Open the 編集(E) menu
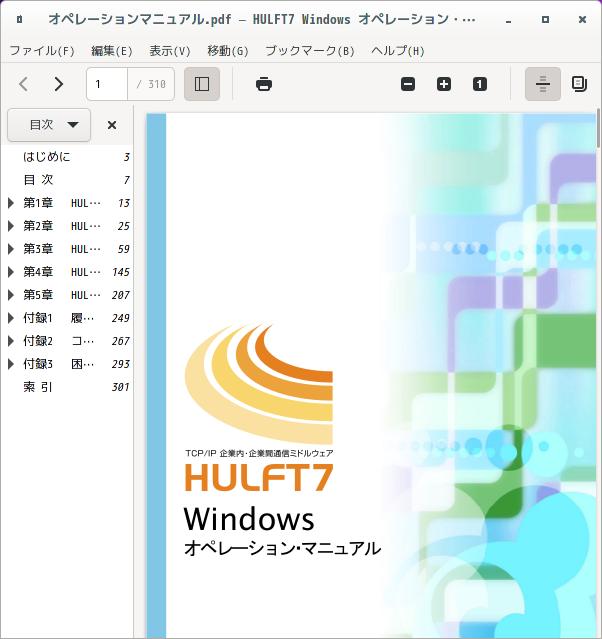Viewport: 602px width, 639px height. (112, 51)
